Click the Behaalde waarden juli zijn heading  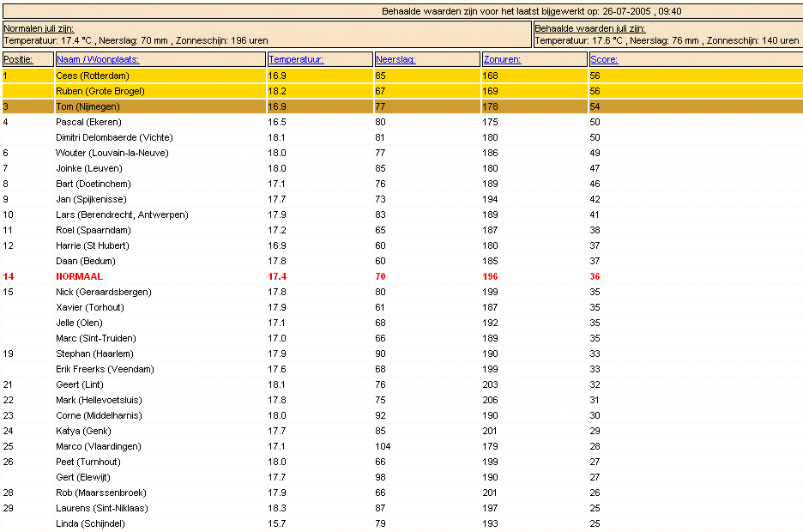click(x=590, y=28)
